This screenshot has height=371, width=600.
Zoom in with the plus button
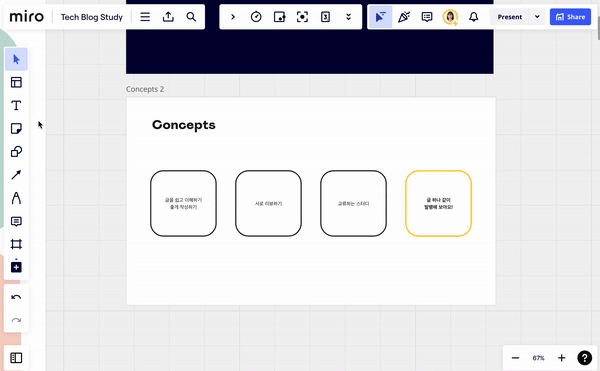(x=561, y=358)
